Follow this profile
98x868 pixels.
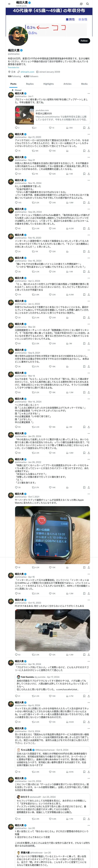pyautogui.click(x=84, y=41)
